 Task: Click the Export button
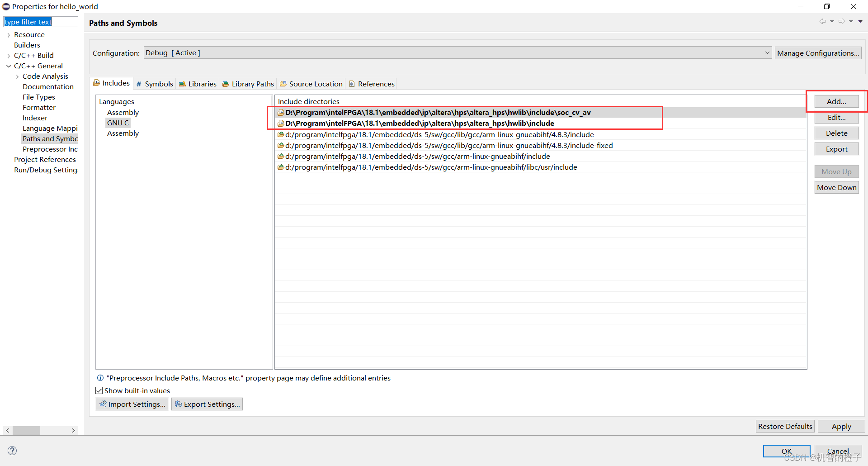(836, 149)
